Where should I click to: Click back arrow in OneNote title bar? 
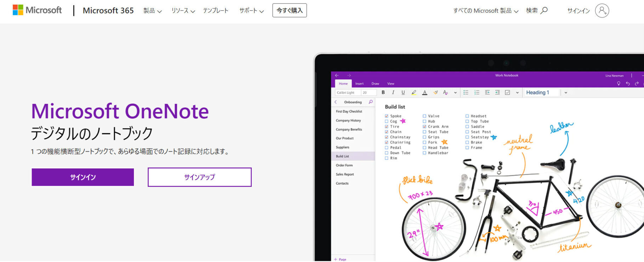[337, 75]
